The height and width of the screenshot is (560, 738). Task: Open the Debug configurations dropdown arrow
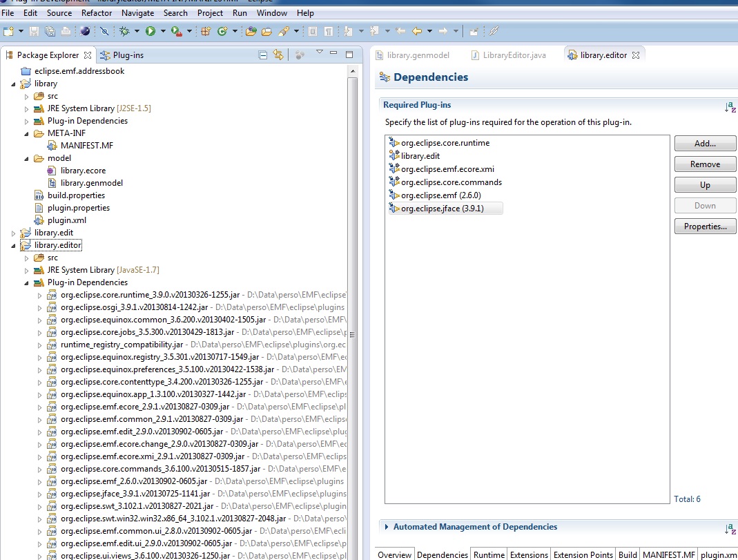[x=137, y=32]
